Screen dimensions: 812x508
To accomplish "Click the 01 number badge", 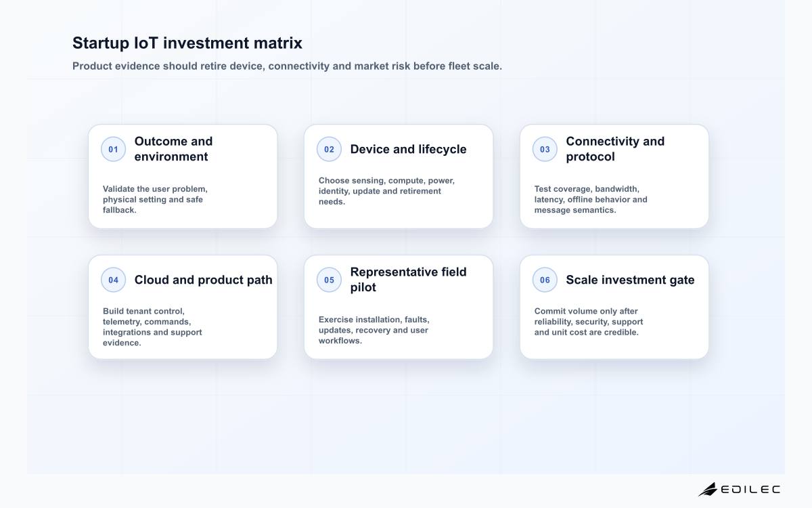I will [113, 149].
